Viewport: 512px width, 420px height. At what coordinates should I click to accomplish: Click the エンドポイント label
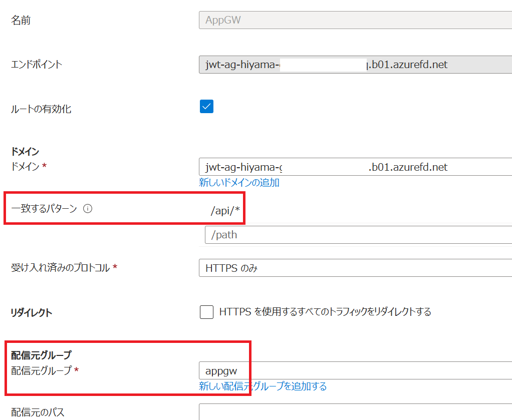coord(37,65)
